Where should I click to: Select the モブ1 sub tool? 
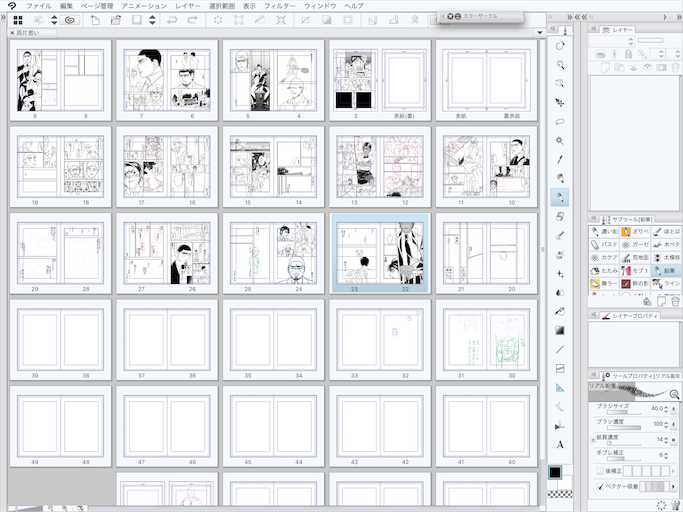click(x=635, y=271)
